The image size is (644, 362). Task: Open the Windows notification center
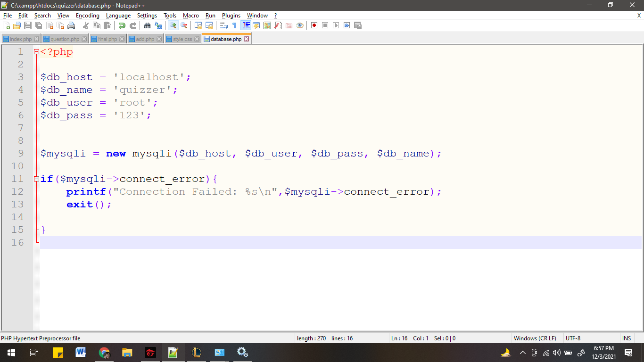[628, 353]
